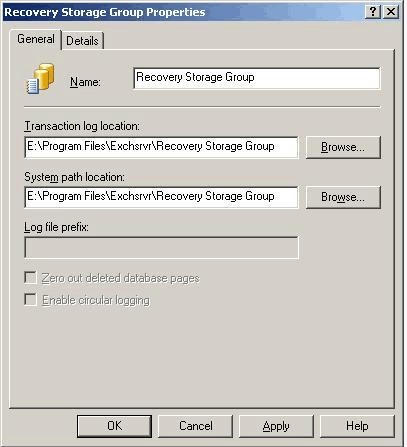This screenshot has width=407, height=447.
Task: Switch to the Details tab
Action: (82, 41)
